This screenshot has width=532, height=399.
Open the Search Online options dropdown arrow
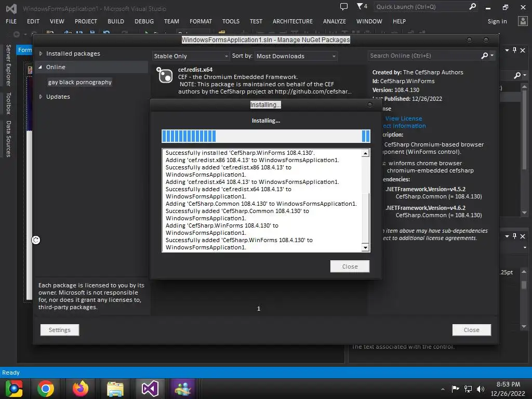[x=492, y=55]
